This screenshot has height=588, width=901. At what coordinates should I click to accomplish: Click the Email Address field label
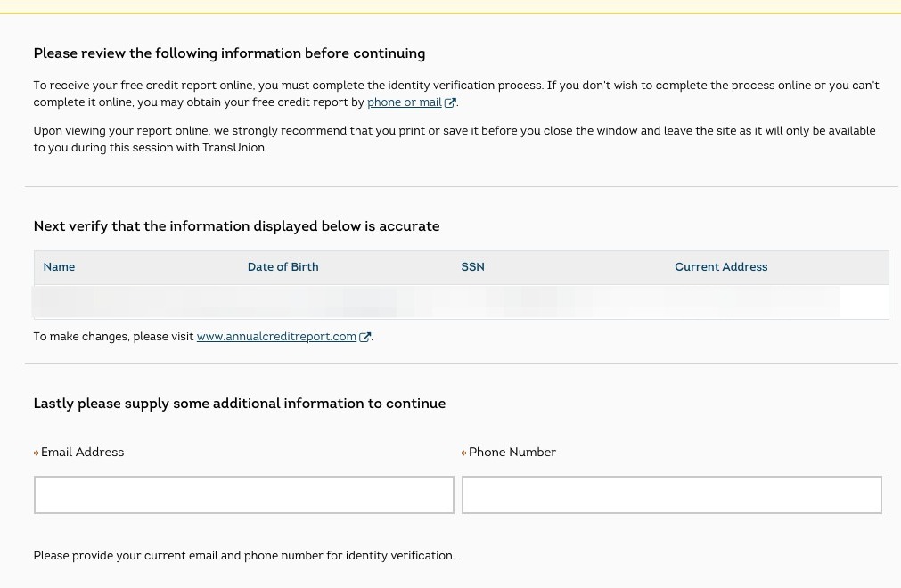pos(82,453)
